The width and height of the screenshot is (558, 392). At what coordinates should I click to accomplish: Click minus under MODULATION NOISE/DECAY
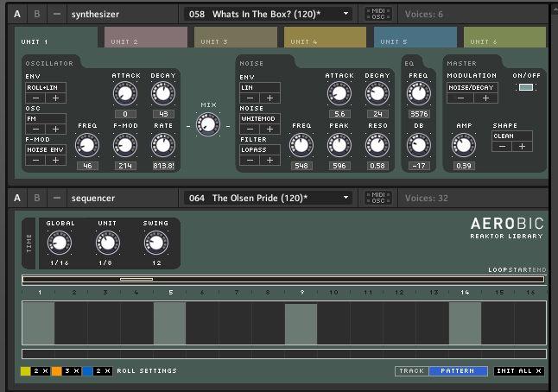pos(460,98)
